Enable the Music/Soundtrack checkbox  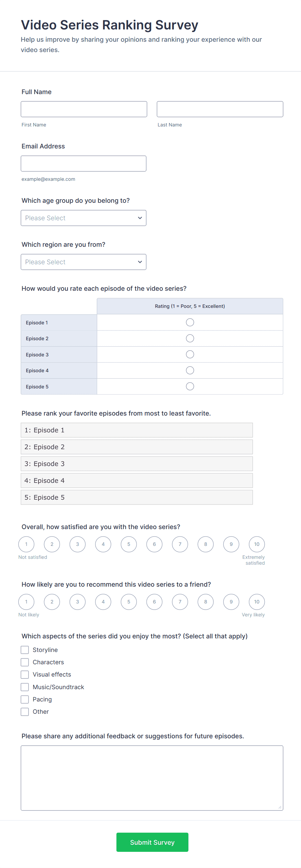pyautogui.click(x=25, y=687)
